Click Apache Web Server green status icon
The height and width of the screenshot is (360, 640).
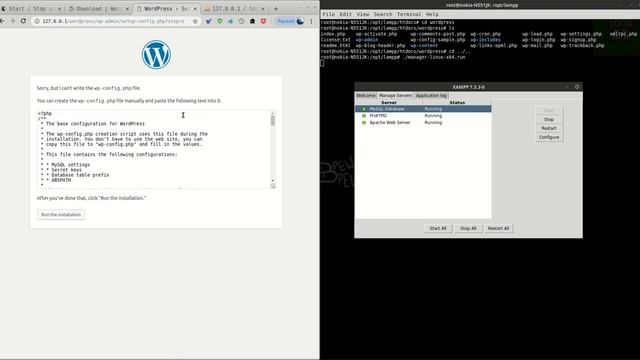(x=364, y=122)
